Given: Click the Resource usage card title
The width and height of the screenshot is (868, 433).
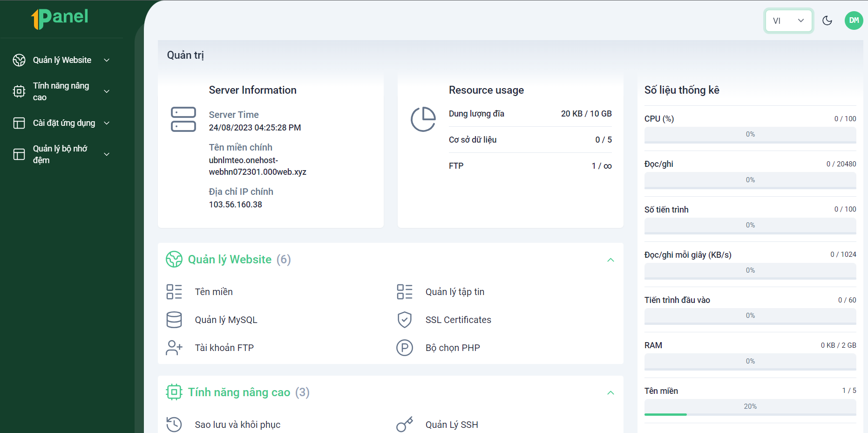Looking at the screenshot, I should coord(486,90).
